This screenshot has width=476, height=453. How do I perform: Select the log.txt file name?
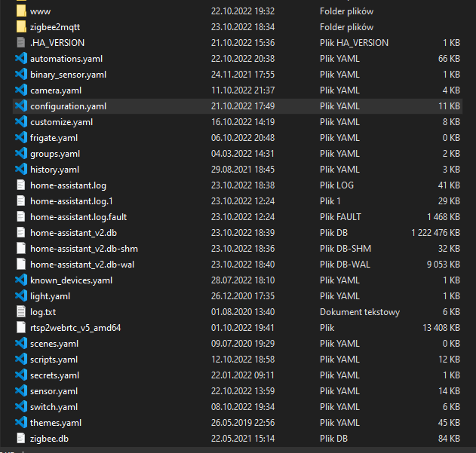[x=43, y=312]
